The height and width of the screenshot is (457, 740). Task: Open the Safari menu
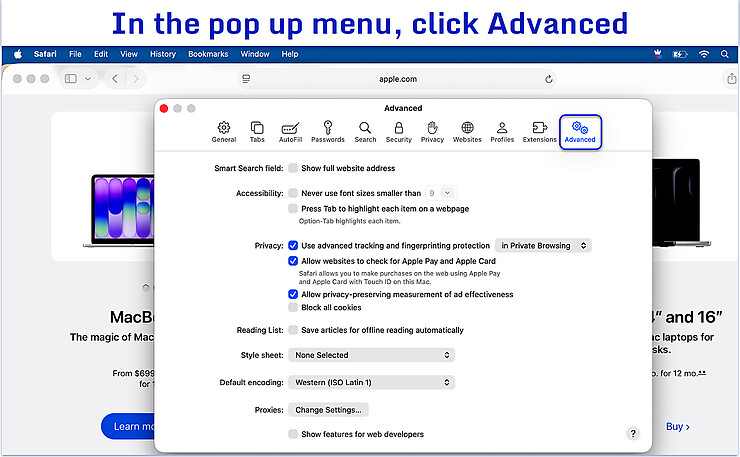(x=45, y=54)
